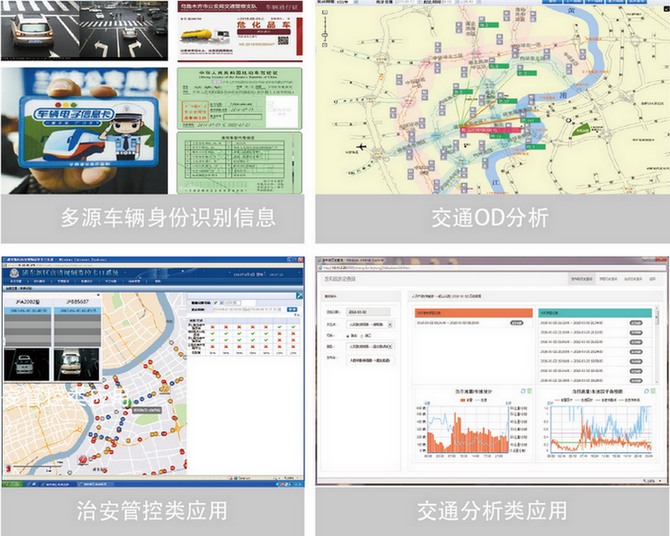Click the address bar of traffic analysis browser window
Screen dimensions: 670x536
click(x=491, y=268)
